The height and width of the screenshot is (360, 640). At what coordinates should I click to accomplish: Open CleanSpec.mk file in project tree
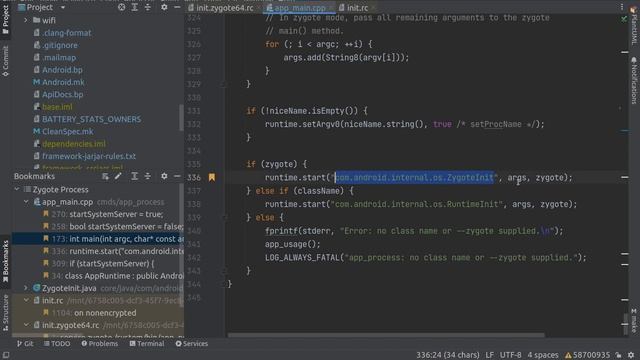coord(67,131)
